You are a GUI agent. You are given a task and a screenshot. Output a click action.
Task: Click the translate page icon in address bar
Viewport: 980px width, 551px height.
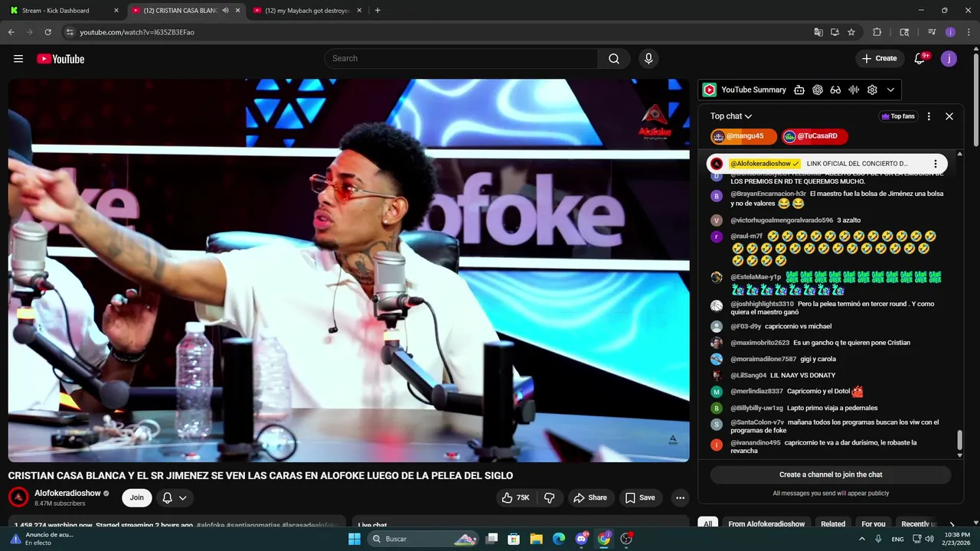coord(818,32)
